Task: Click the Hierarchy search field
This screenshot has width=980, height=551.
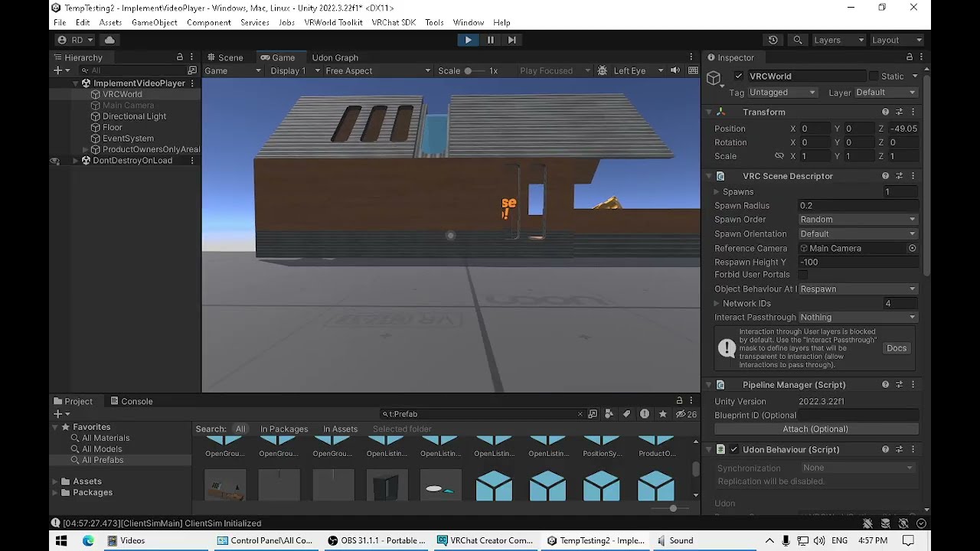Action: (x=134, y=70)
